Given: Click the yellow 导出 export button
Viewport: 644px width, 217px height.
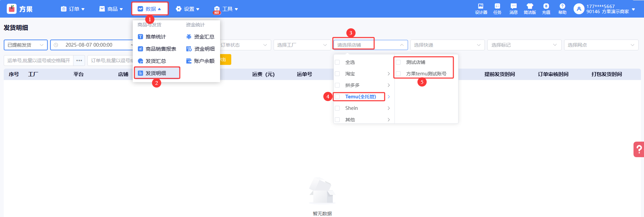Looking at the screenshot, I should click(x=225, y=60).
